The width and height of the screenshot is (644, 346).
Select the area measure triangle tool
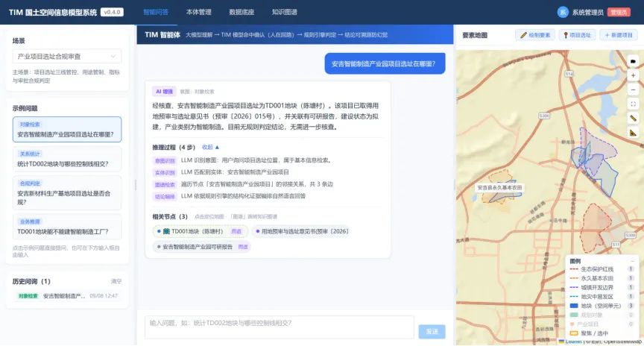pos(633,133)
